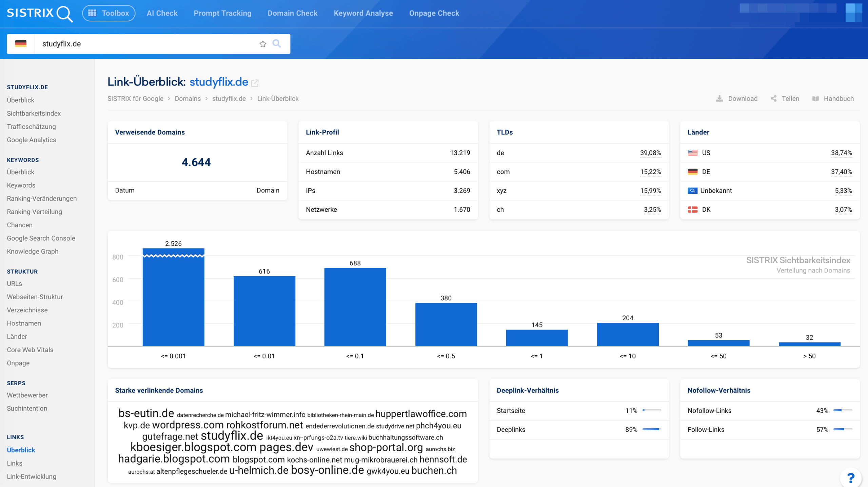
Task: Go to Domain Check
Action: pos(292,13)
